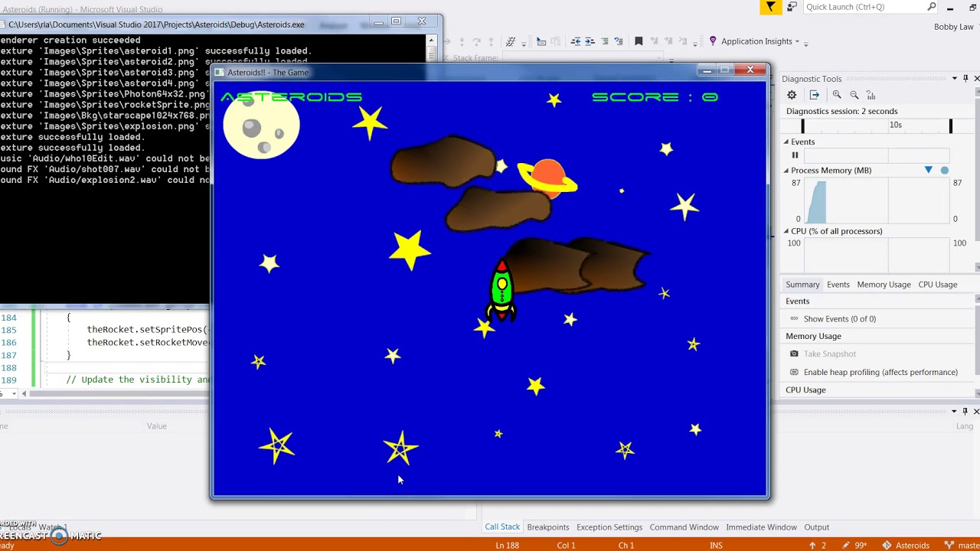Click the Quick Launch search magnifier
The height and width of the screenshot is (551, 980).
[932, 7]
